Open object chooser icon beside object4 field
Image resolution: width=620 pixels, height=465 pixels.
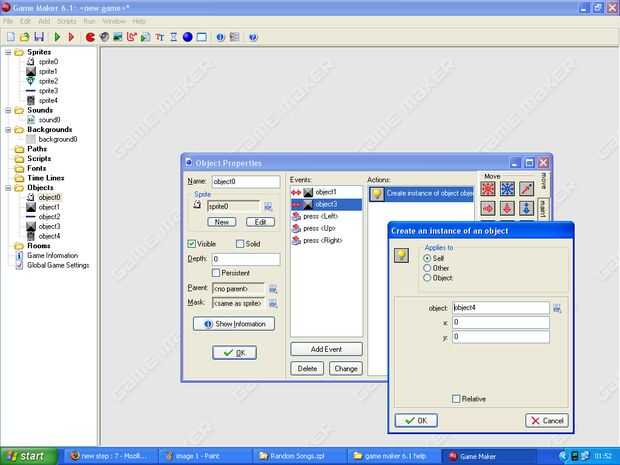tap(557, 308)
